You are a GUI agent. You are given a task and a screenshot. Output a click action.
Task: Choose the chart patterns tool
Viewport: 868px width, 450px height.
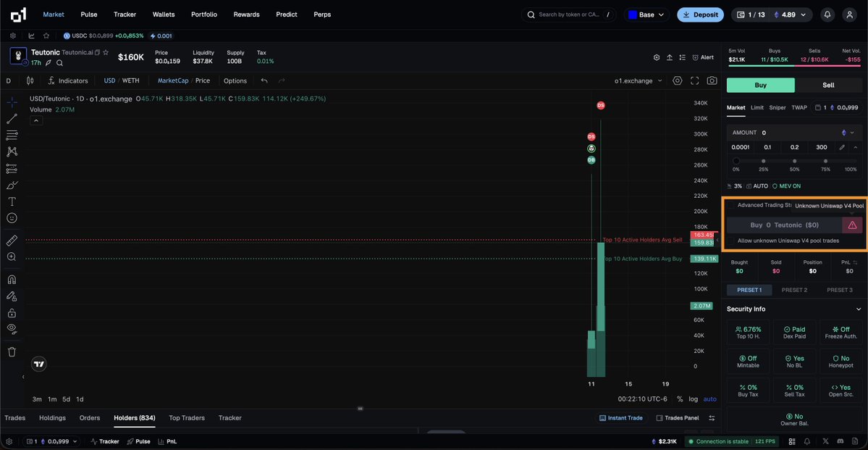12,151
